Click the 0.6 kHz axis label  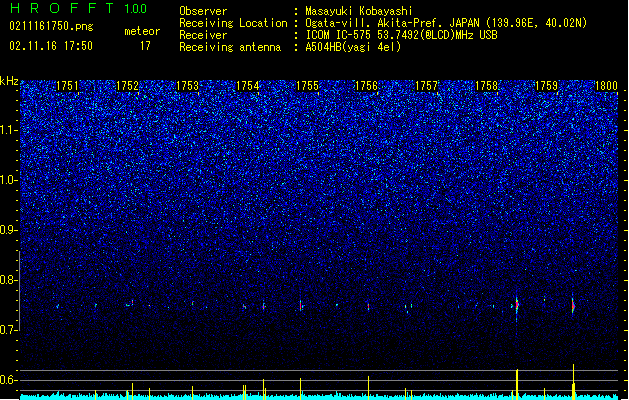pyautogui.click(x=9, y=380)
